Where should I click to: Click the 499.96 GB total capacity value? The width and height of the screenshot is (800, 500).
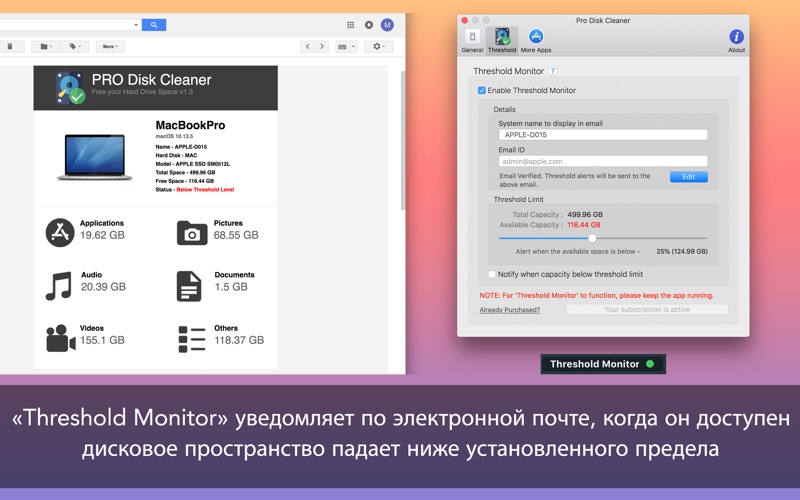coord(585,215)
